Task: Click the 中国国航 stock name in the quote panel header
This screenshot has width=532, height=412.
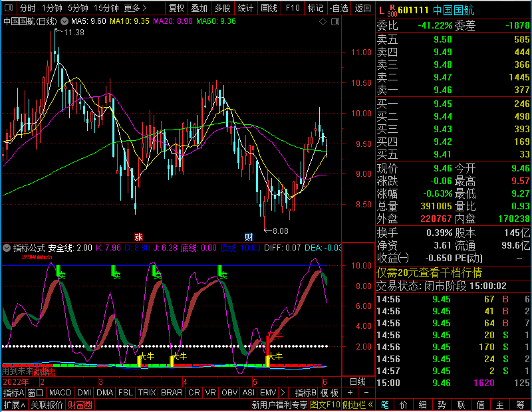Action: click(x=454, y=11)
